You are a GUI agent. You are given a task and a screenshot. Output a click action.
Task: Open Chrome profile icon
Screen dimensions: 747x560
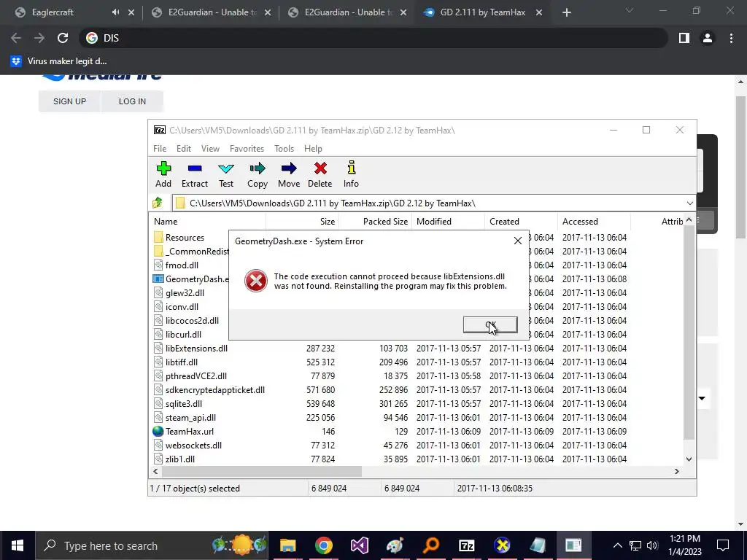coord(708,38)
